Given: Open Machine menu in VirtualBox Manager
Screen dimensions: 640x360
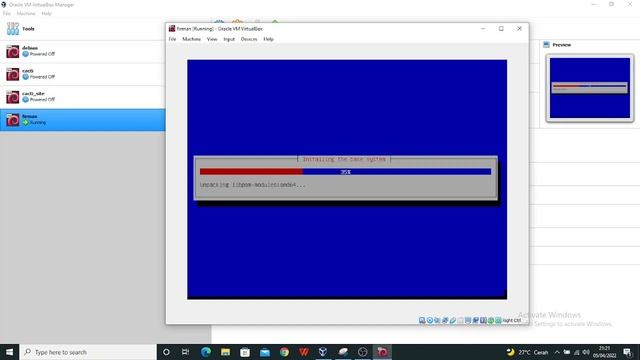Looking at the screenshot, I should click(26, 13).
